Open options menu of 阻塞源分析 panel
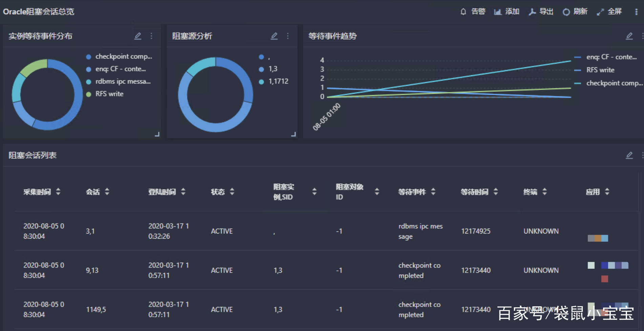Image resolution: width=644 pixels, height=331 pixels. pos(288,36)
